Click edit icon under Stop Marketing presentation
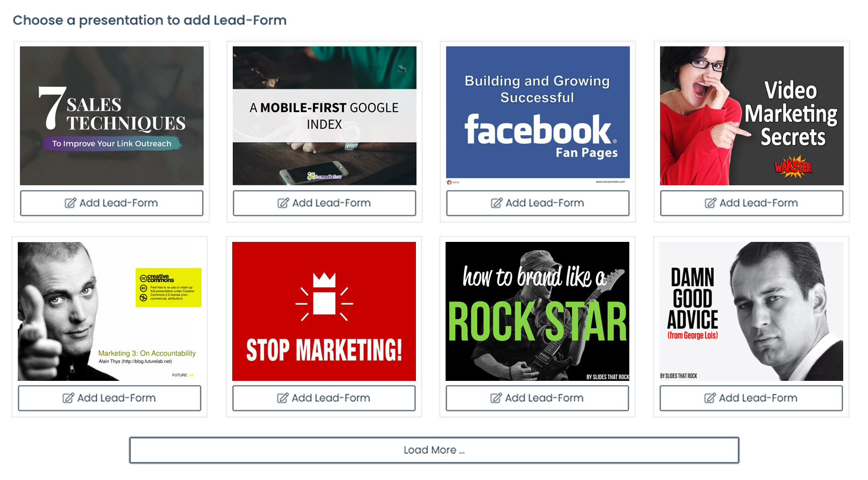868x480 pixels. (283, 398)
